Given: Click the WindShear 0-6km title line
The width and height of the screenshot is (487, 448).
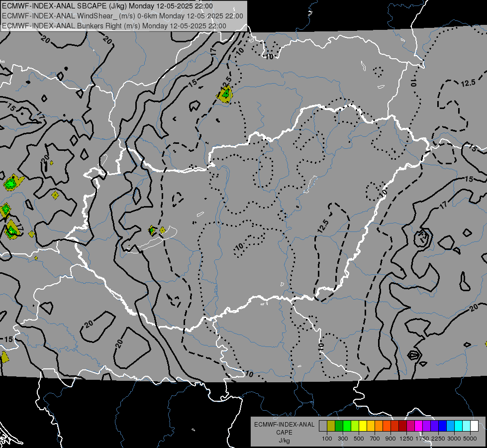Looking at the screenshot, I should 122,16.
